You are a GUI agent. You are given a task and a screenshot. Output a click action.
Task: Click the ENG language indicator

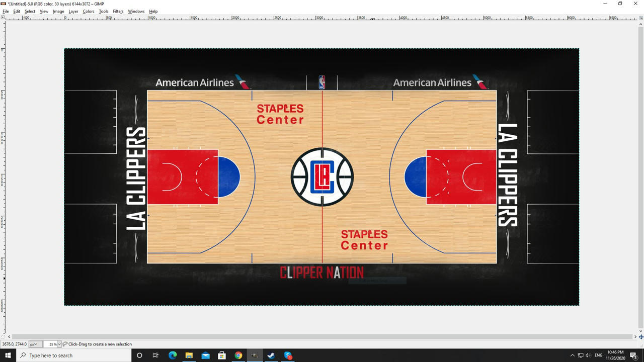(599, 355)
